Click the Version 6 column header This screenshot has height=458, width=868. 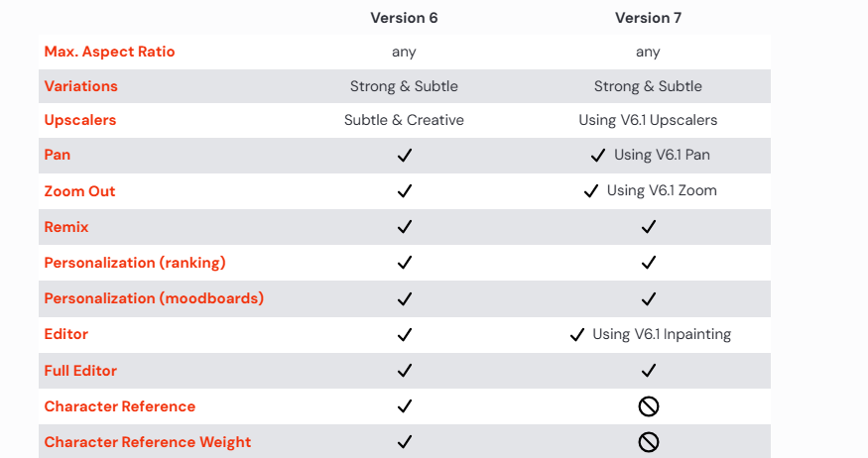(x=404, y=18)
